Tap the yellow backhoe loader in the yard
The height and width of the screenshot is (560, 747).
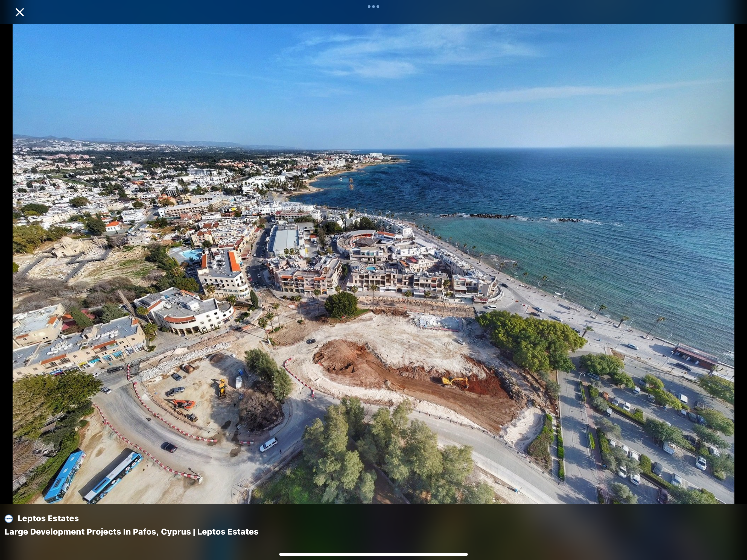tap(222, 388)
